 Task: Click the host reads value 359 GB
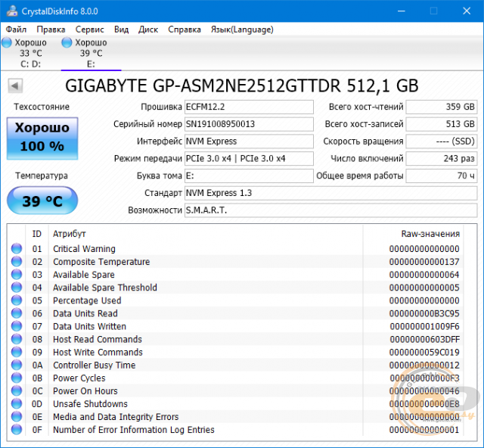tap(442, 107)
